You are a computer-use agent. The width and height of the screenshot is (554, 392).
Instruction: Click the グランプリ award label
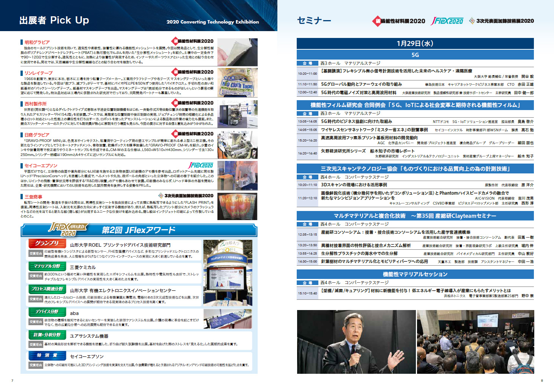(47, 243)
